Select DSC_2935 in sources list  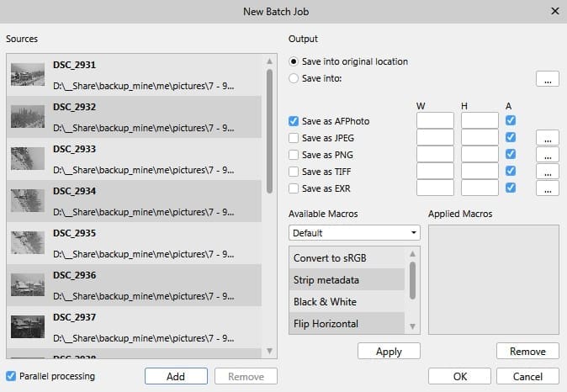pos(134,243)
